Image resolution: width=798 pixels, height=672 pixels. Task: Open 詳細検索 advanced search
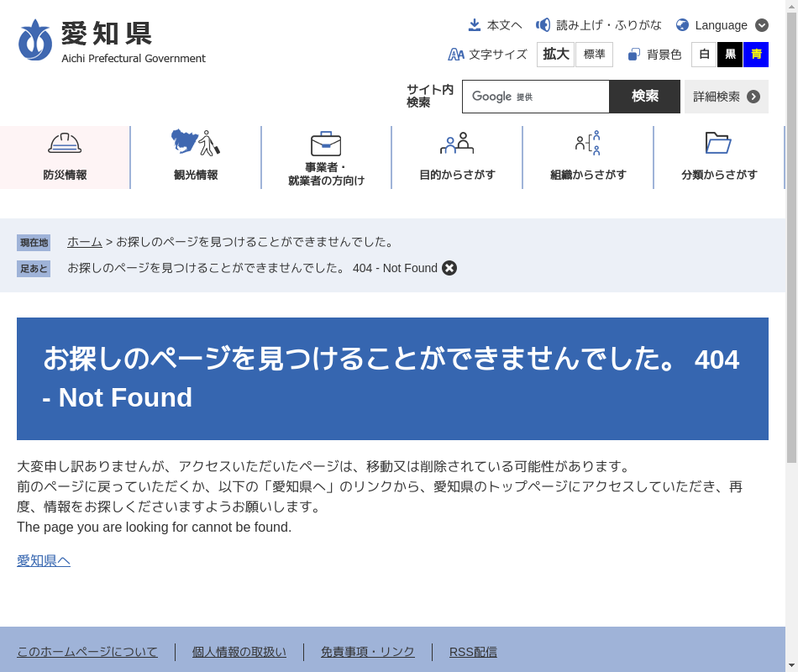[727, 97]
